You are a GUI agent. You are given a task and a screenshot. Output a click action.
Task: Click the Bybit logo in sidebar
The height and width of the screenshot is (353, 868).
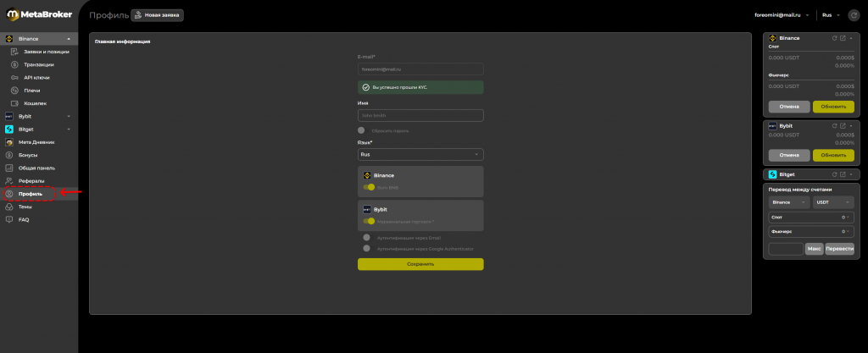click(8, 117)
